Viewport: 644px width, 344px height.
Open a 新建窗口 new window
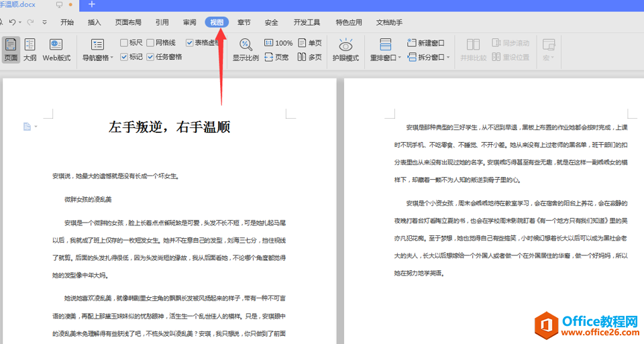[x=426, y=43]
